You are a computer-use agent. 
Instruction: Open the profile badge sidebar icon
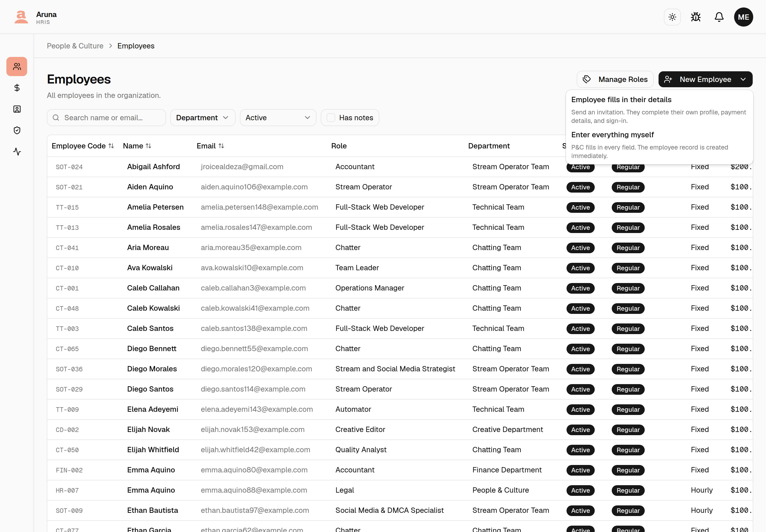(x=17, y=109)
